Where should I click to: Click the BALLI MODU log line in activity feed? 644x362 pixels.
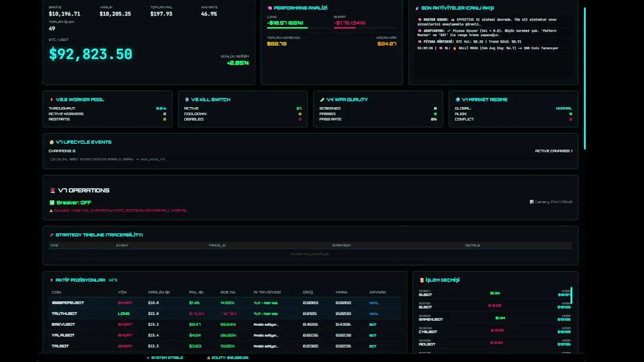(x=488, y=48)
